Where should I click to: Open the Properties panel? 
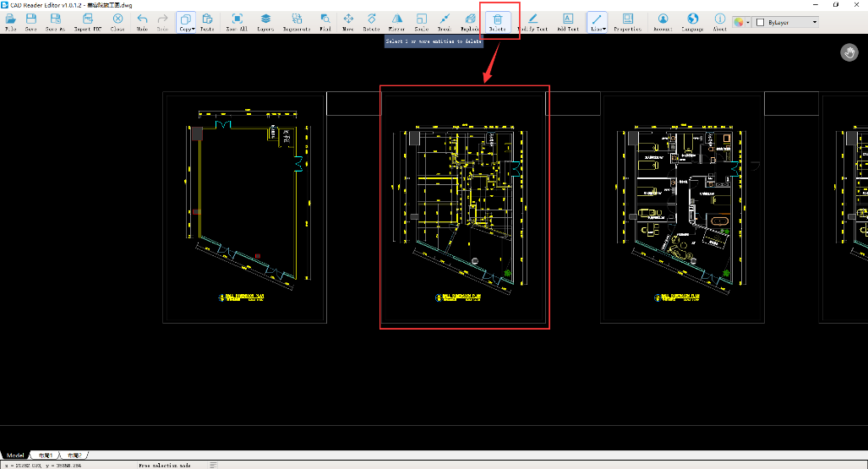point(627,20)
